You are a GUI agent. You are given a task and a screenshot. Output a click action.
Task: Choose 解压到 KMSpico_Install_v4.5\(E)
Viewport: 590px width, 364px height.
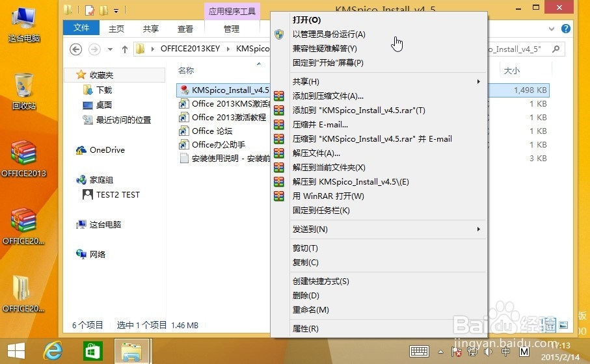379,181
